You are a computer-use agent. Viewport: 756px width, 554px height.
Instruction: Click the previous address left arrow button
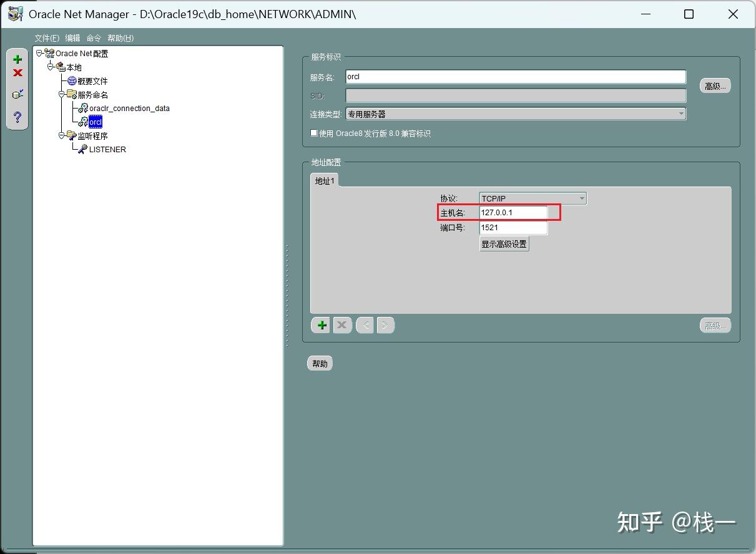click(365, 325)
